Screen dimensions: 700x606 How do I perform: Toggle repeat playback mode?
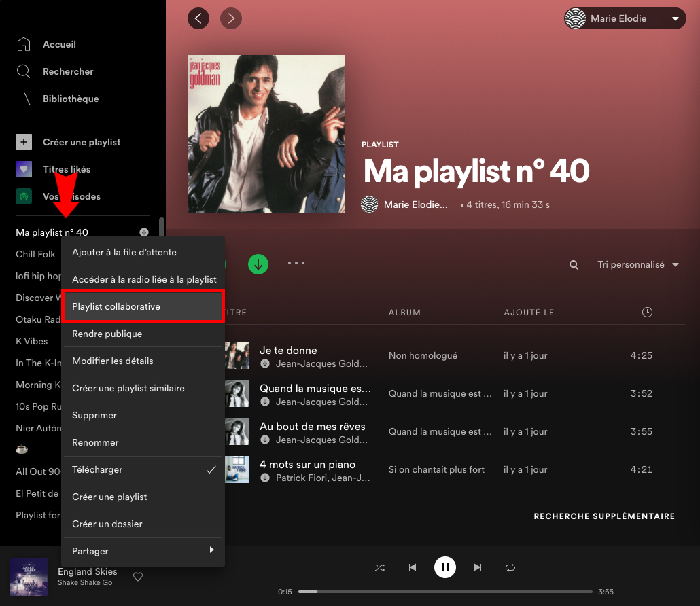[510, 567]
